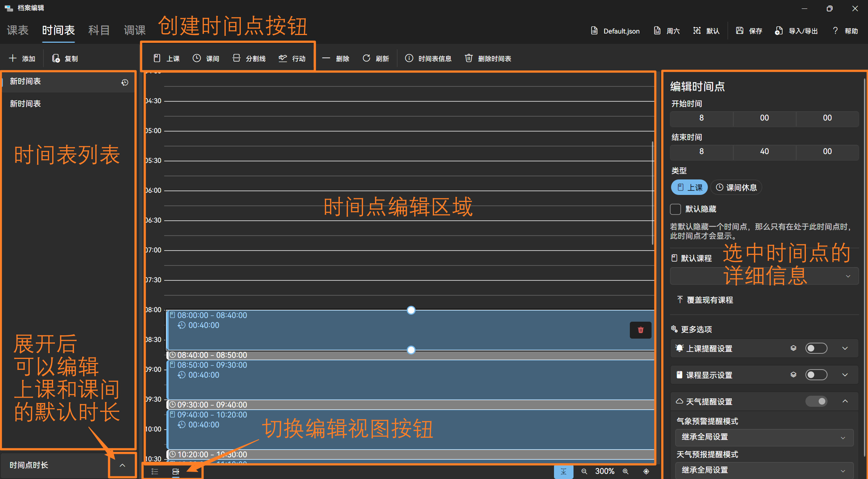Screen dimensions: 868x479
Task: Click the 保存 save button
Action: pyautogui.click(x=749, y=31)
